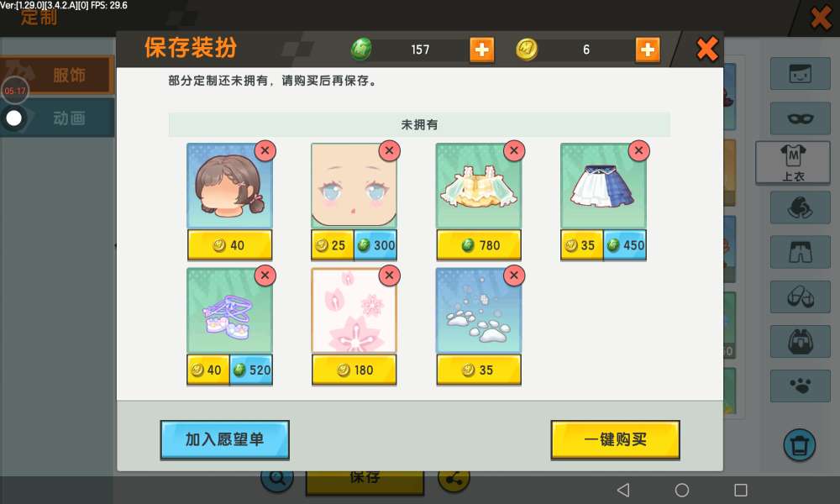Remove the sakura petal effect item
Image resolution: width=840 pixels, height=504 pixels.
click(x=390, y=276)
